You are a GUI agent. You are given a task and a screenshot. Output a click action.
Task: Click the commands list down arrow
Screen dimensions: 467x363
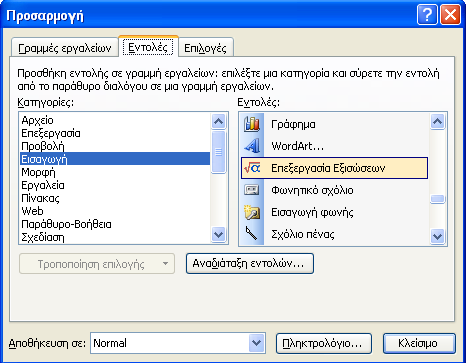(x=437, y=236)
